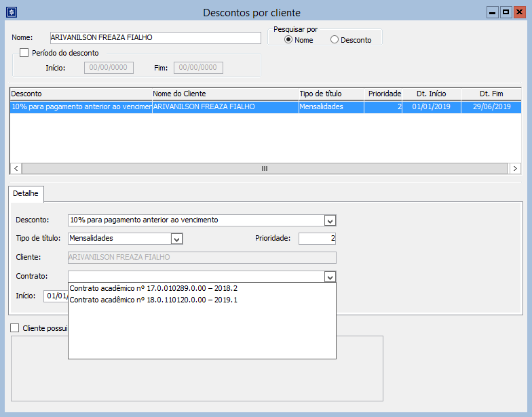The image size is (532, 417).
Task: Choose contract nº 18.0.110120.0.00 – 2019.1
Action: click(x=153, y=300)
